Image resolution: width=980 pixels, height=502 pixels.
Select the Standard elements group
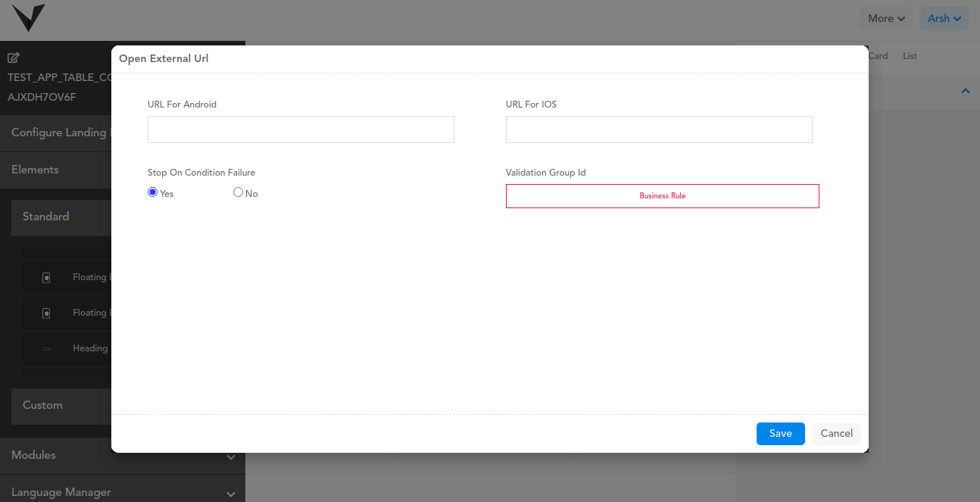click(x=61, y=218)
